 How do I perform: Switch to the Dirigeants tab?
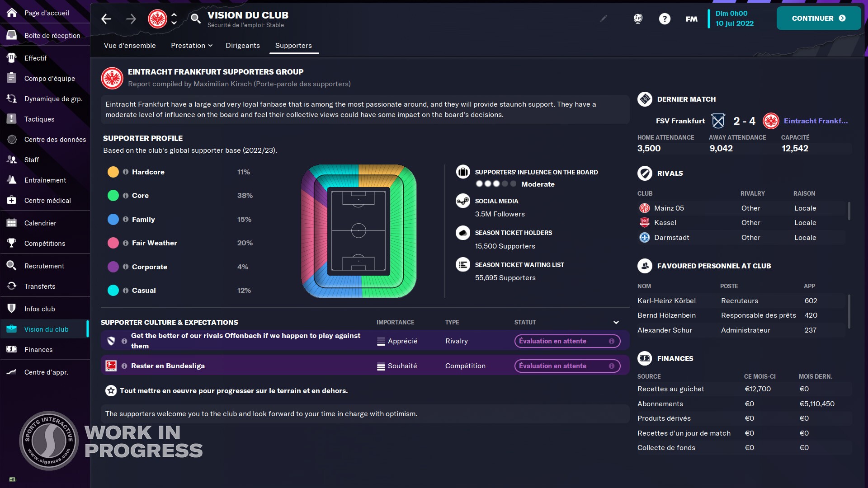click(x=243, y=45)
